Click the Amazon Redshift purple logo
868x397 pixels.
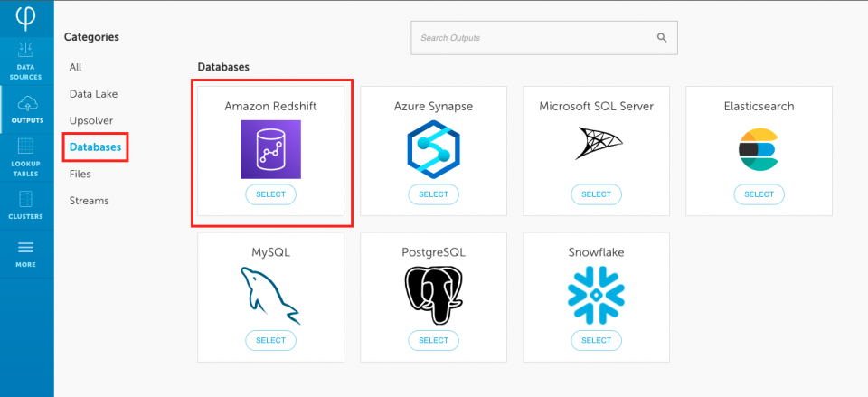tap(270, 149)
